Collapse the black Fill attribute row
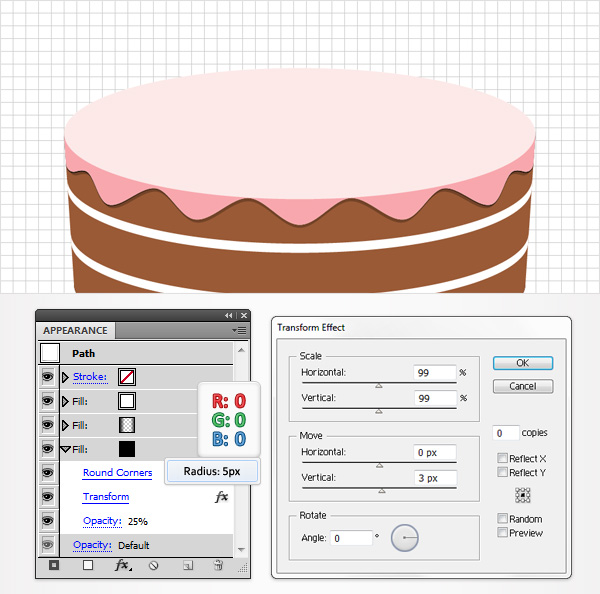This screenshot has height=594, width=600. [x=65, y=449]
